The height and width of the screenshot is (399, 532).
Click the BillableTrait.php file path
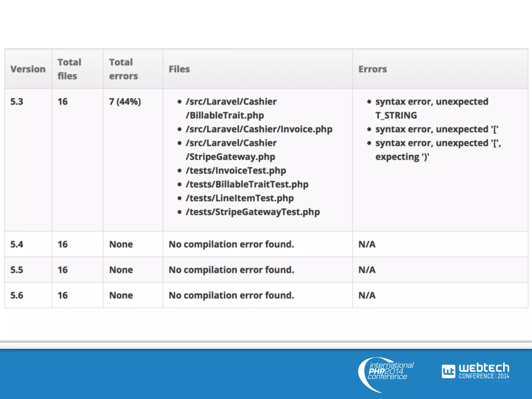click(x=225, y=115)
